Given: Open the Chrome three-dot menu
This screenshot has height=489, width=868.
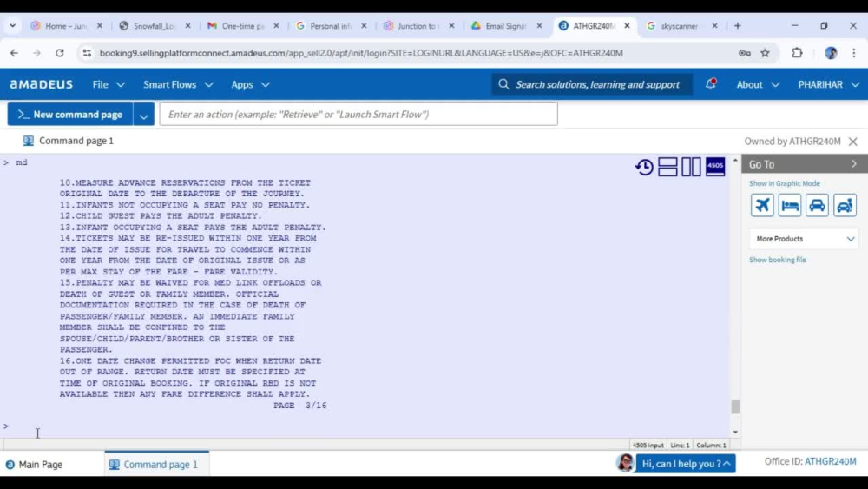Looking at the screenshot, I should [853, 53].
